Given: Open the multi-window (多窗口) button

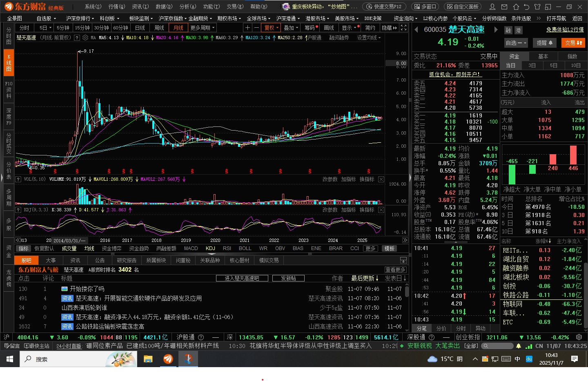Looking at the screenshot, I should (425, 7).
